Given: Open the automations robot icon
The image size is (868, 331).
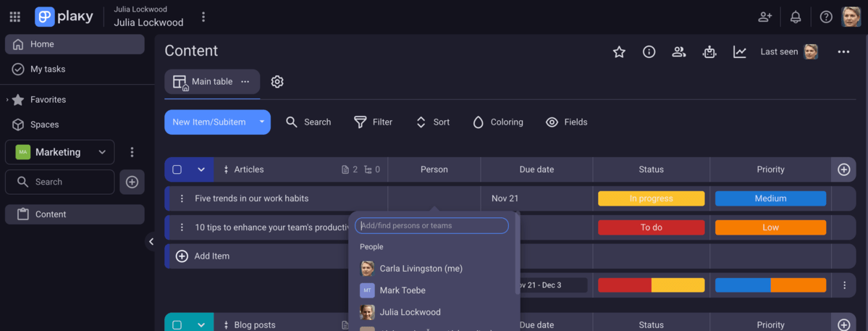Looking at the screenshot, I should (709, 52).
